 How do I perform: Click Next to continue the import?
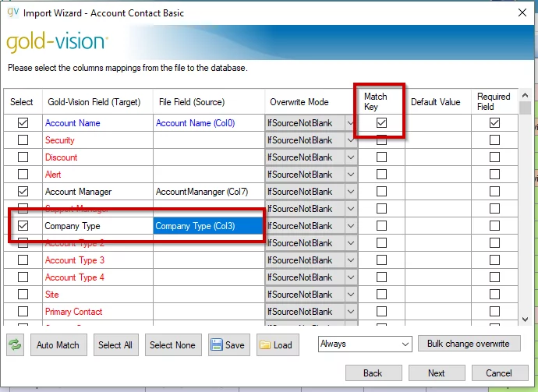[x=437, y=373]
